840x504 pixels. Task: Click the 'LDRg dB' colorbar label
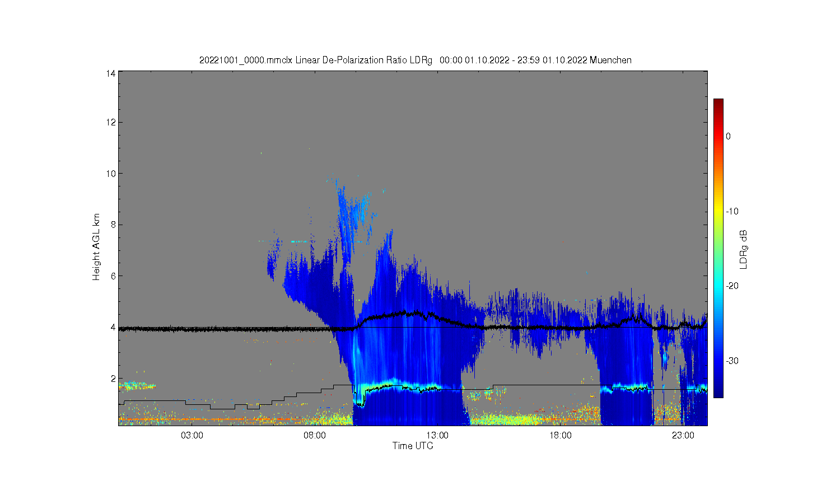click(744, 250)
